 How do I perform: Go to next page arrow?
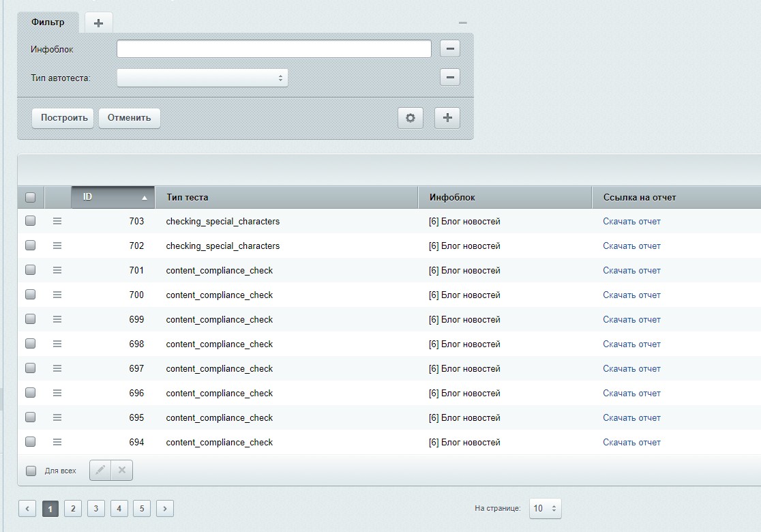[x=165, y=509]
